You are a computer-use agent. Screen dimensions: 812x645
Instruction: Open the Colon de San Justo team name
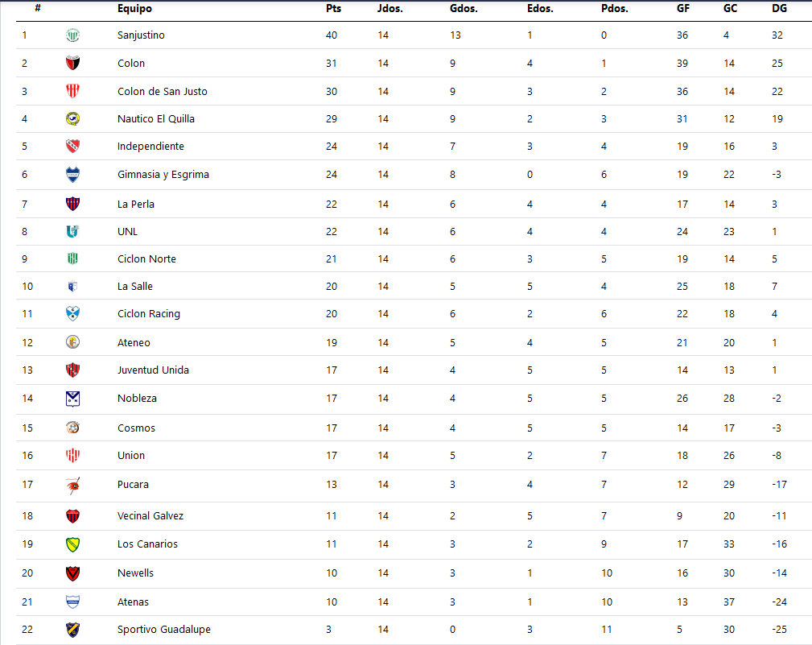pos(162,91)
